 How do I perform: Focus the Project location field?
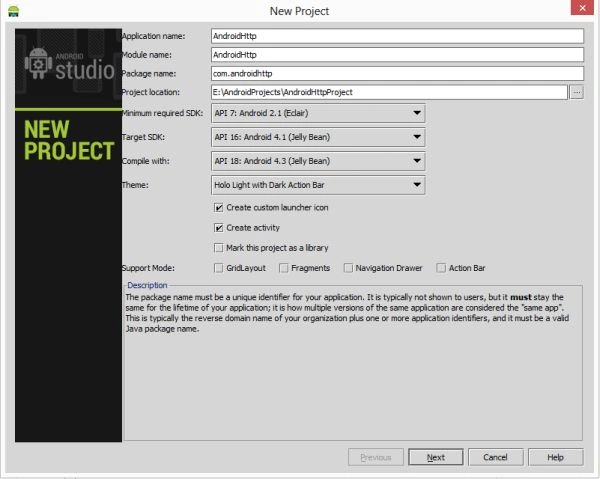point(389,92)
